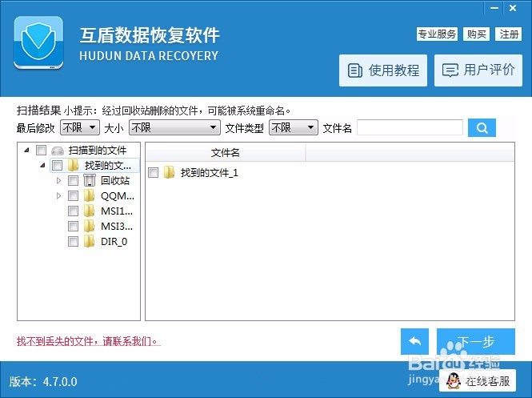
Task: Expand the QQM... tree node
Action: pyautogui.click(x=58, y=195)
